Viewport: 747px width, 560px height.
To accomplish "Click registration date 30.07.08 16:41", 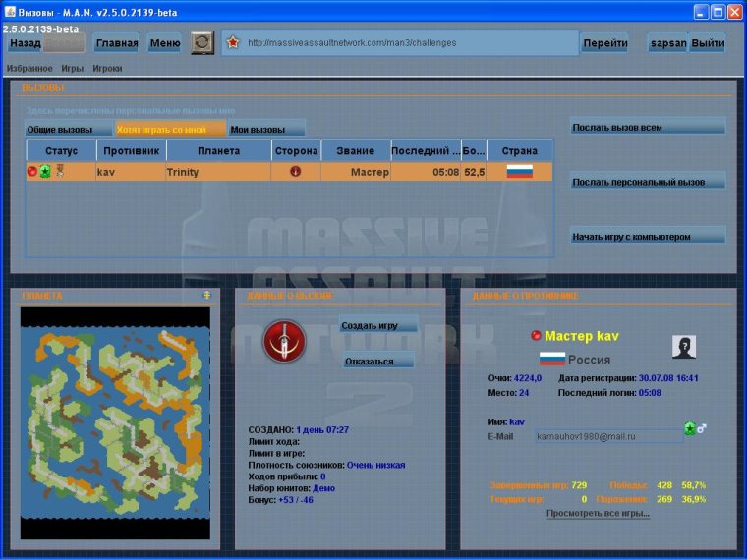I will [x=668, y=378].
